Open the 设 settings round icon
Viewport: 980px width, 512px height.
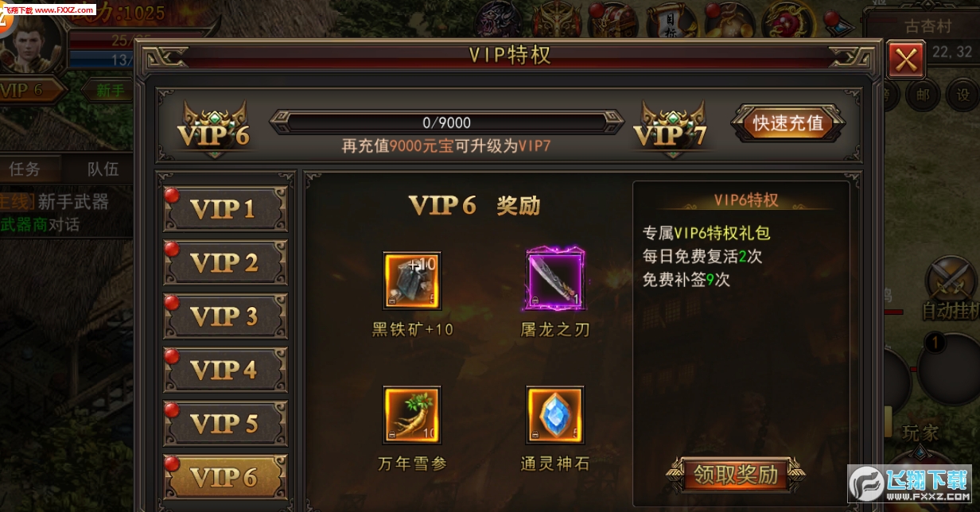coord(962,94)
